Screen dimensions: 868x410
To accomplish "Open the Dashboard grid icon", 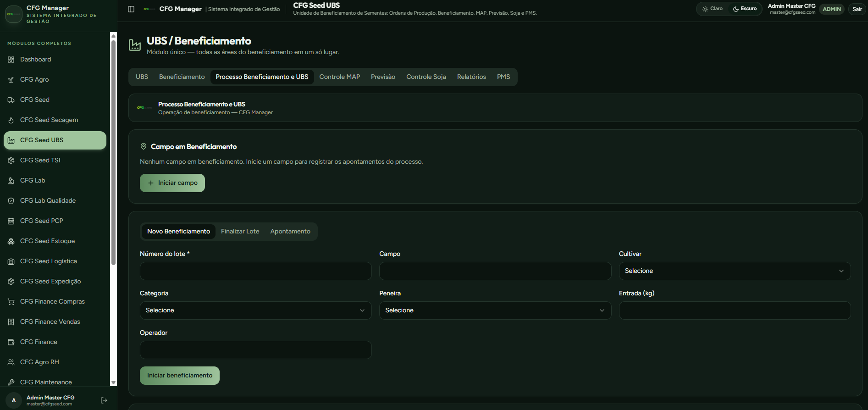I will pos(11,60).
